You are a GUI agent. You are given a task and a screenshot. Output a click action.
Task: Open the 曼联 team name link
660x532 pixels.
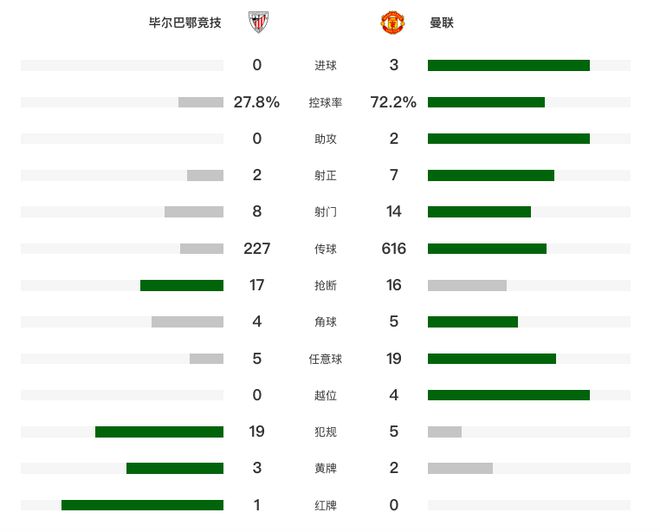point(441,22)
